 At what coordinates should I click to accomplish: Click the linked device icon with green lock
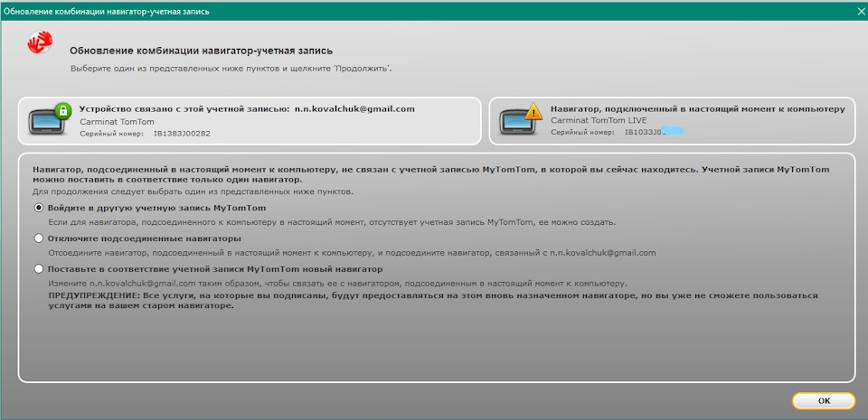(51, 117)
